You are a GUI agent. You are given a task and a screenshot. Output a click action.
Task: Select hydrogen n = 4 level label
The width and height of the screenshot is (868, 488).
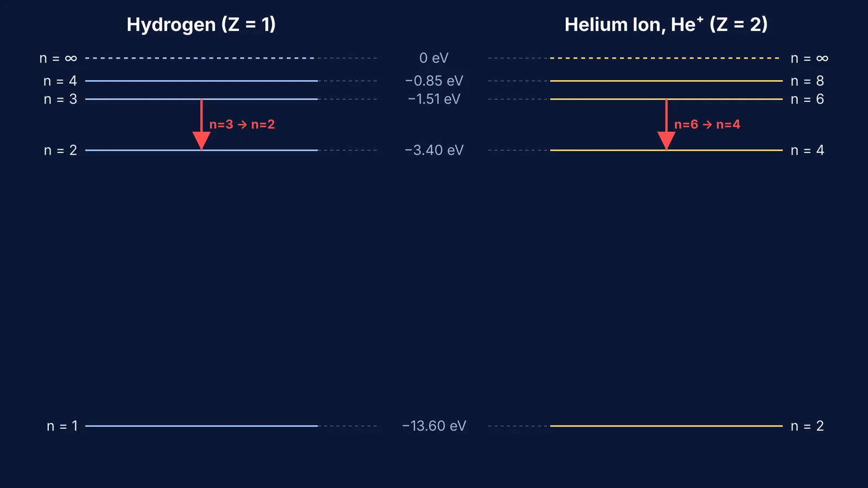coord(60,81)
